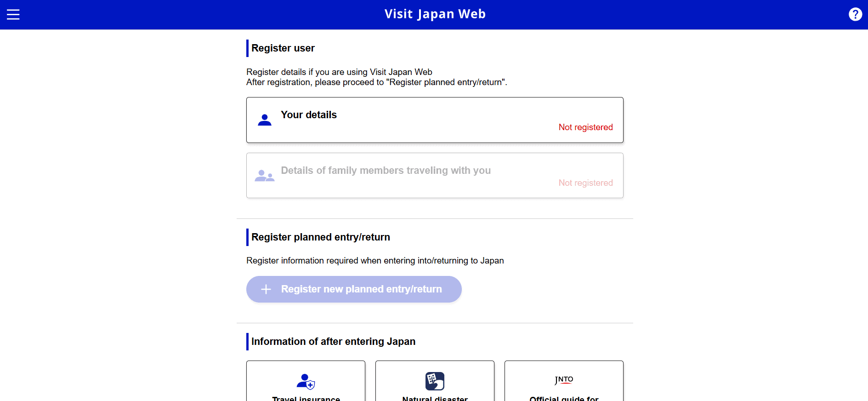Image resolution: width=868 pixels, height=401 pixels.
Task: Open Details of family members traveling with you
Action: (435, 176)
